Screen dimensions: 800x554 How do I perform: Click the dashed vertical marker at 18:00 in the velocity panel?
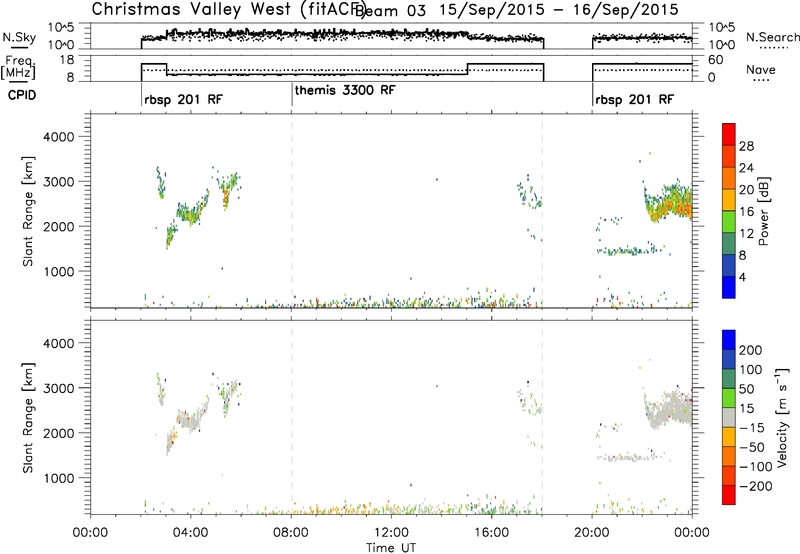(542, 417)
